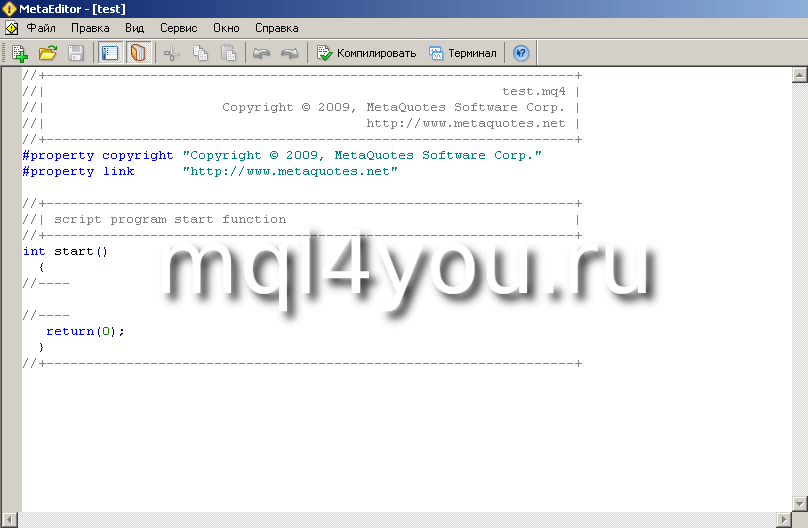Open the Справка menu
The height and width of the screenshot is (528, 808).
[277, 28]
